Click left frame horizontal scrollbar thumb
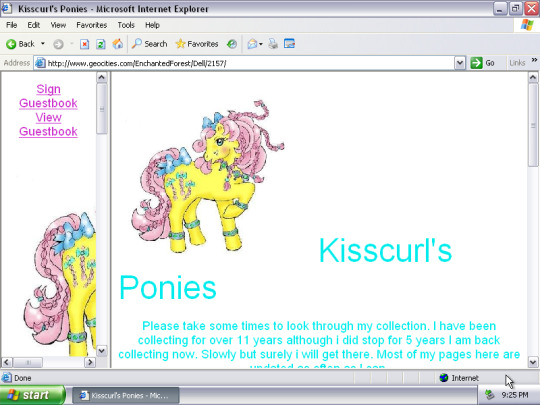 [28, 362]
